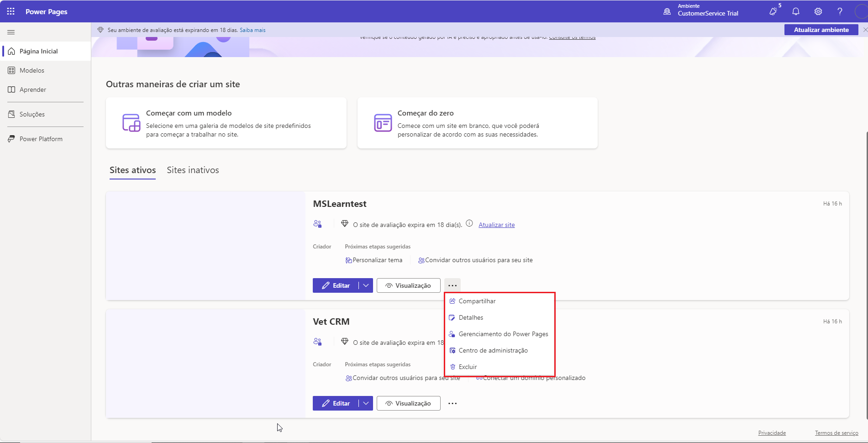Click the Saiba mais link
The image size is (868, 443).
(253, 30)
